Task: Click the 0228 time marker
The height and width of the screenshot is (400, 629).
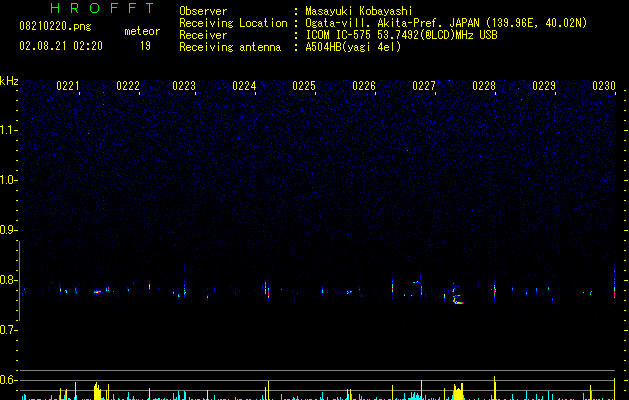Action: 484,86
